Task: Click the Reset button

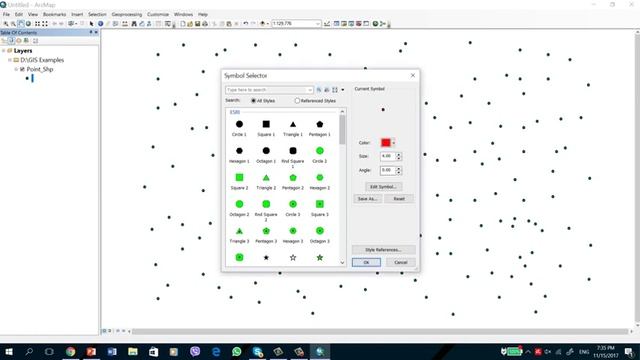Action: pos(399,199)
